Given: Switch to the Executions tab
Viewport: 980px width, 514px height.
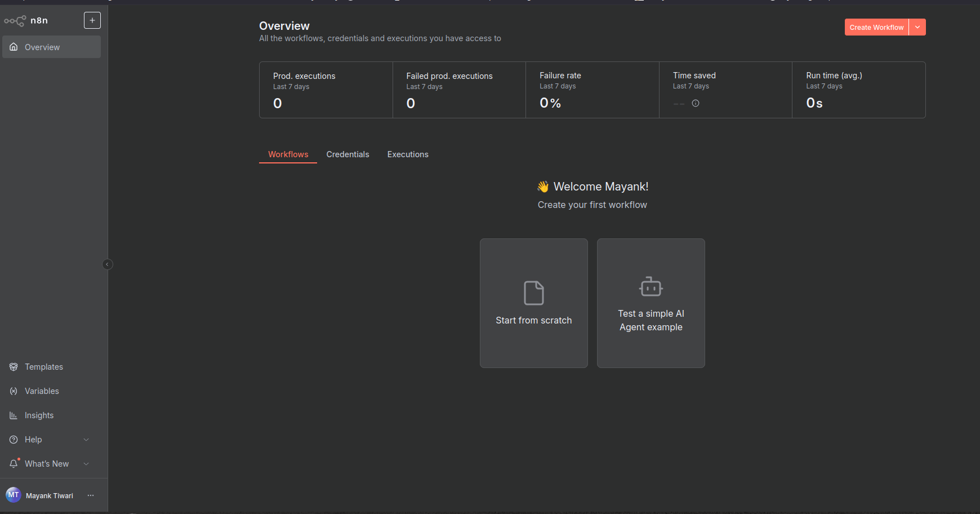Looking at the screenshot, I should [407, 154].
